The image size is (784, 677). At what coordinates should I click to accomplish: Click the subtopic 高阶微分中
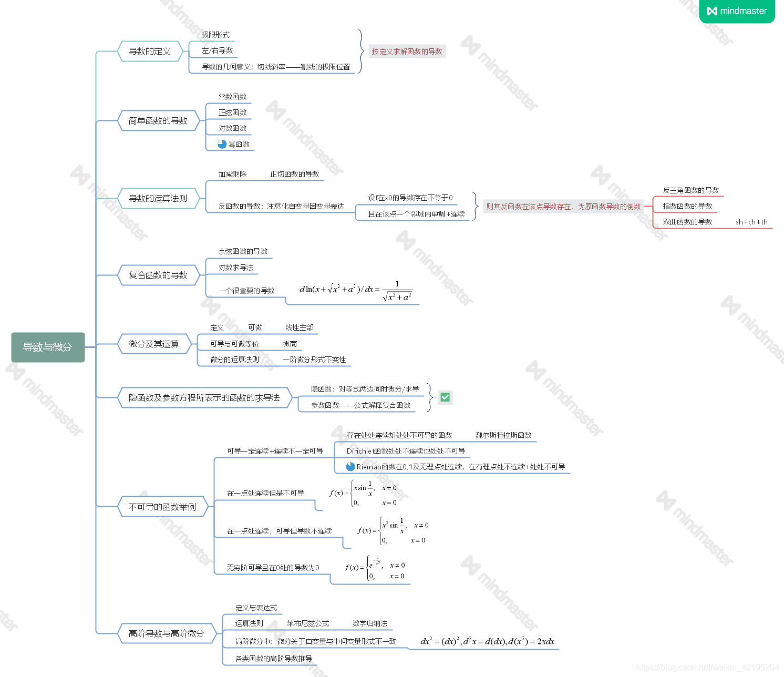316,641
